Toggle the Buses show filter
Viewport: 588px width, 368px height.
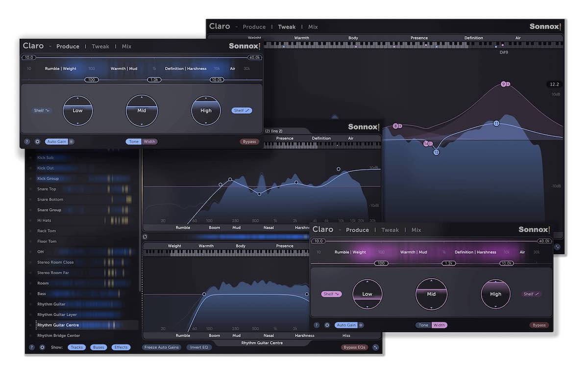pyautogui.click(x=98, y=347)
